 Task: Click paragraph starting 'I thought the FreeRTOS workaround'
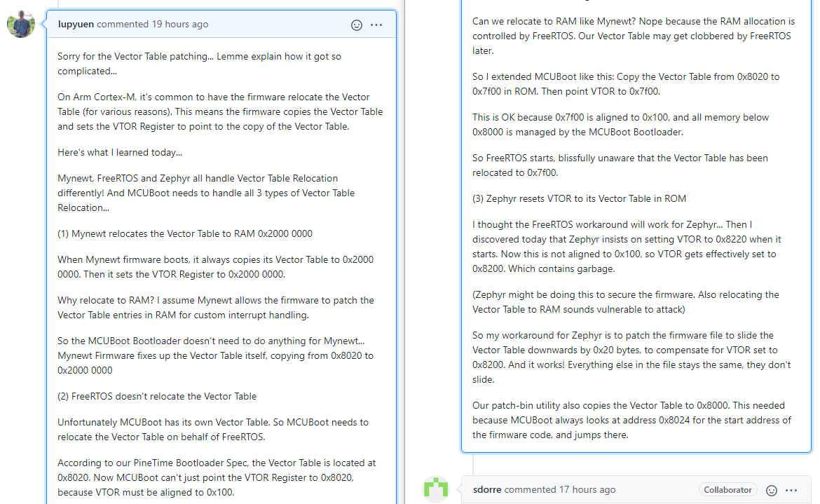[627, 247]
